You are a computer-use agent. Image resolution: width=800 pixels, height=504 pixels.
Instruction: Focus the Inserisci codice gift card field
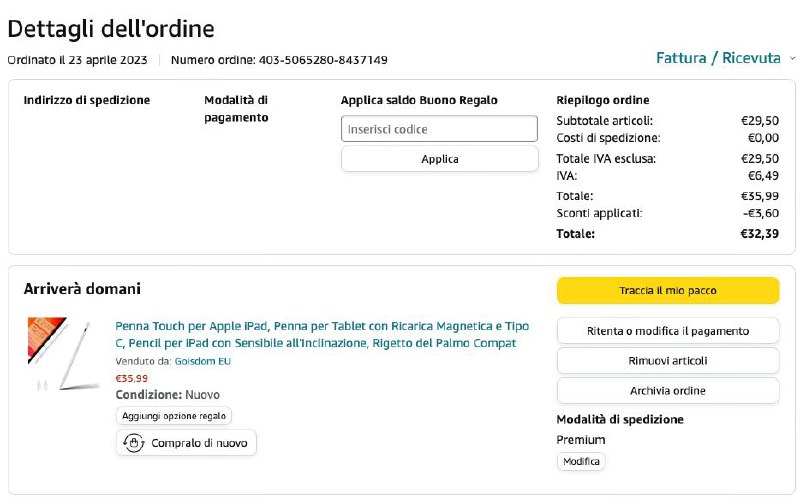click(439, 129)
